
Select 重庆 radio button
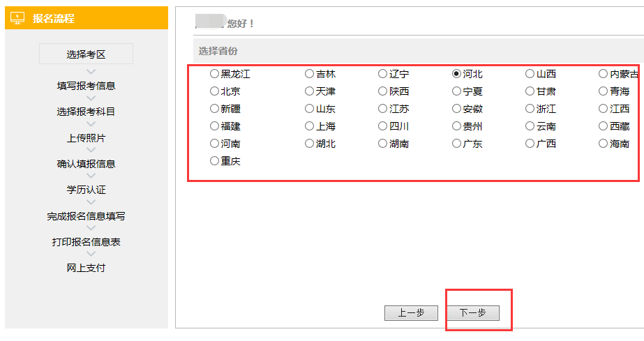pyautogui.click(x=214, y=161)
